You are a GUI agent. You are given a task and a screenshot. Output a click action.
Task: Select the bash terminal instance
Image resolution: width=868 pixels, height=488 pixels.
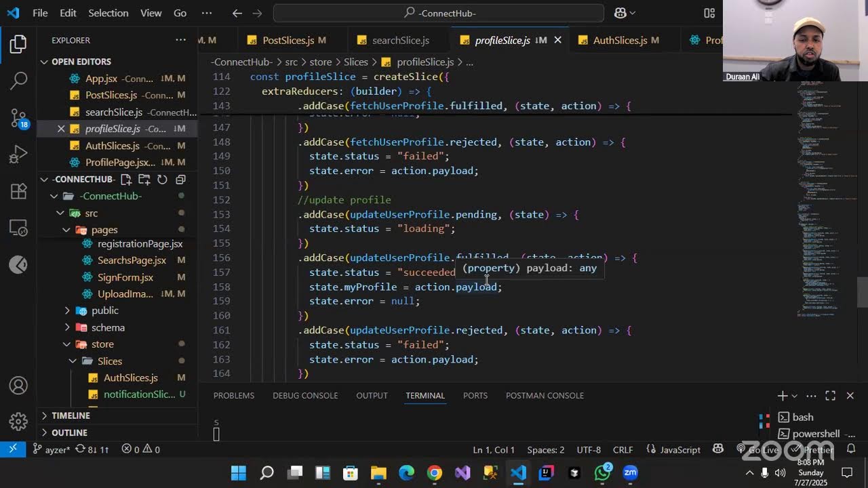(x=803, y=418)
